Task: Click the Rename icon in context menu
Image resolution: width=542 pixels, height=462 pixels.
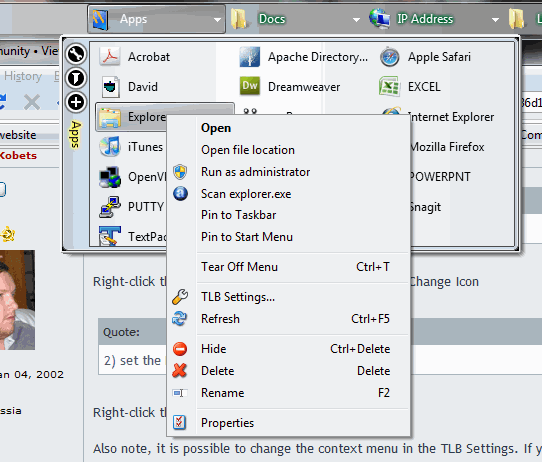Action: (180, 393)
